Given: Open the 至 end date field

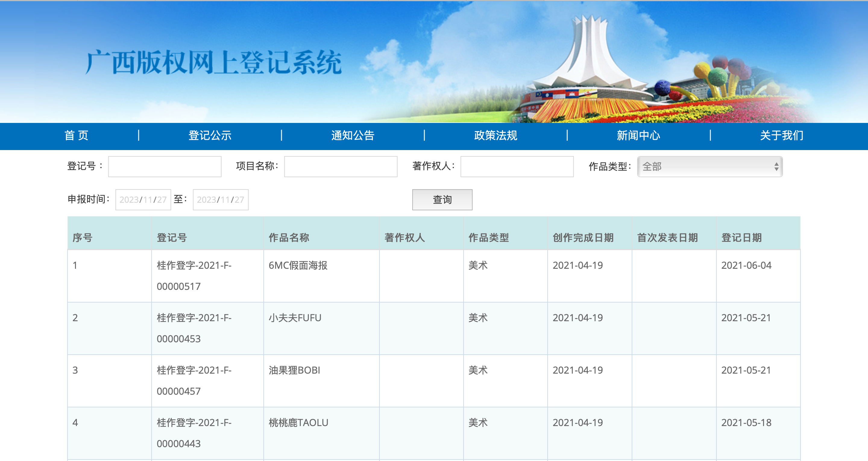Looking at the screenshot, I should click(220, 199).
